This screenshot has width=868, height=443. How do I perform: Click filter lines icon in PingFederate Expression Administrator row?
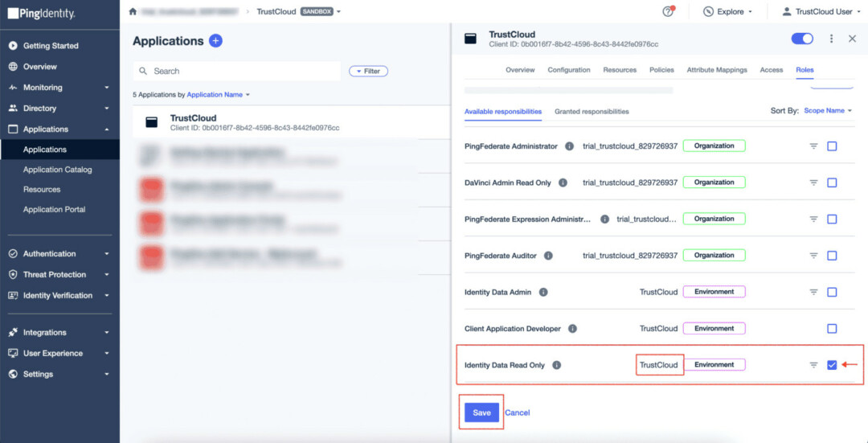(813, 219)
